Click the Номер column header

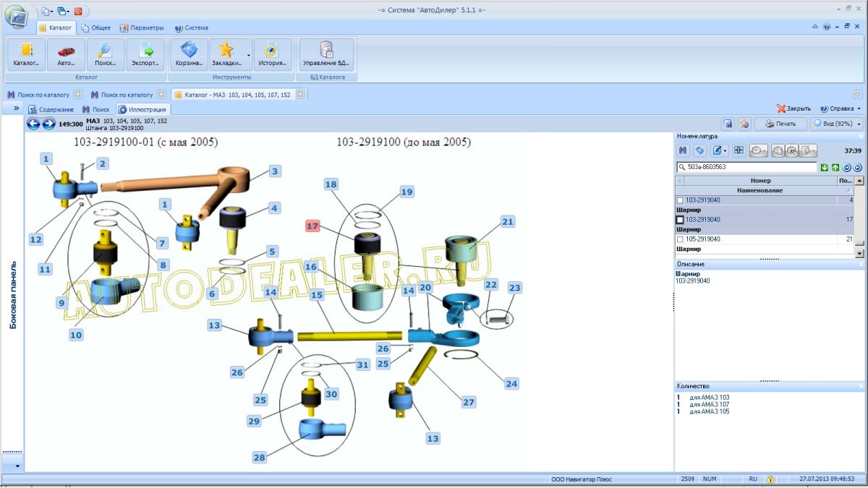(x=760, y=181)
